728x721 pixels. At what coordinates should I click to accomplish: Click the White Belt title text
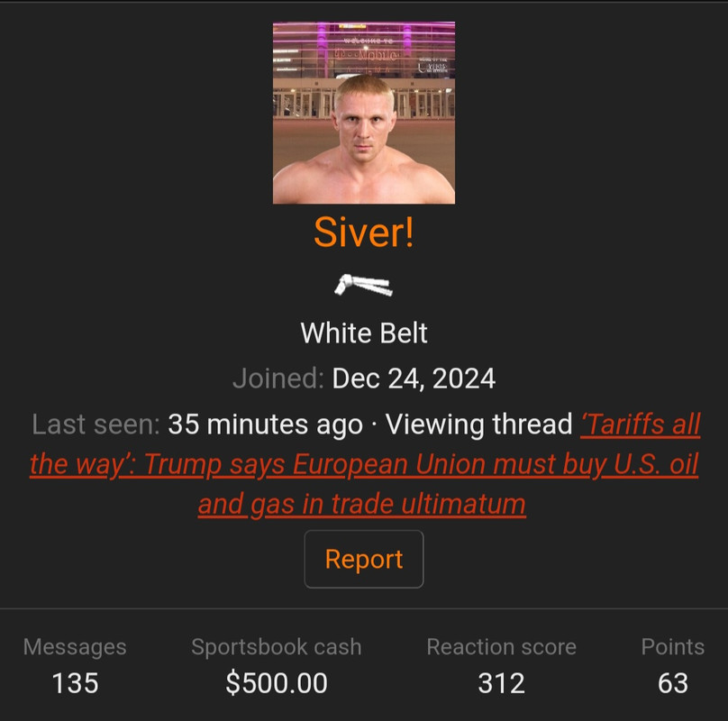(363, 333)
